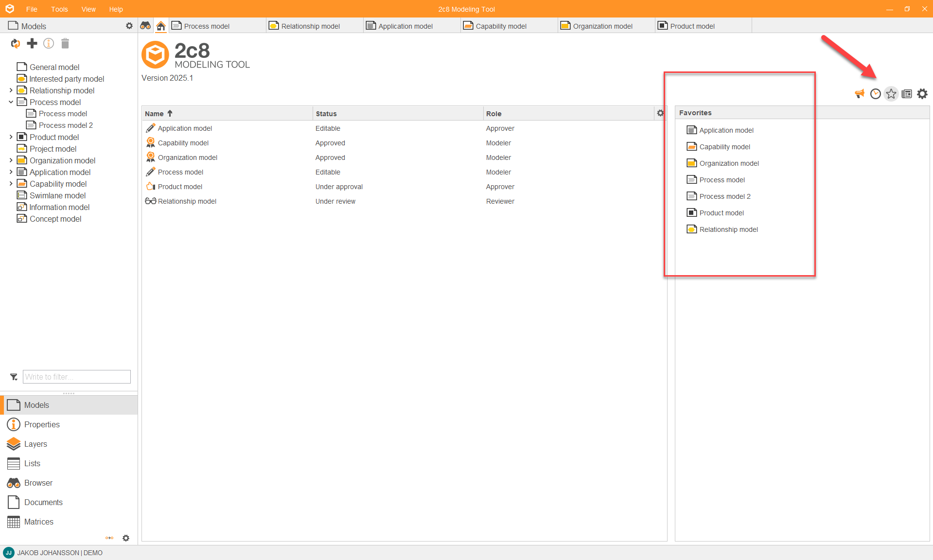933x560 pixels.
Task: Switch to Application model tab
Action: (412, 26)
